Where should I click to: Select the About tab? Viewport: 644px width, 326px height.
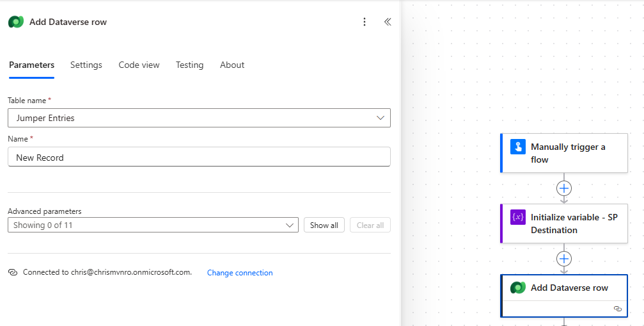click(232, 65)
